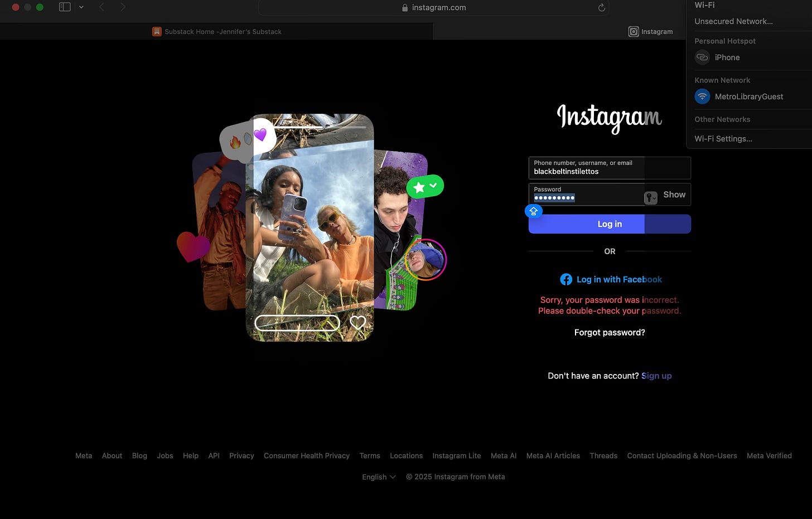Viewport: 812px width, 519px height.
Task: Open the Forgot password? link
Action: click(x=610, y=332)
